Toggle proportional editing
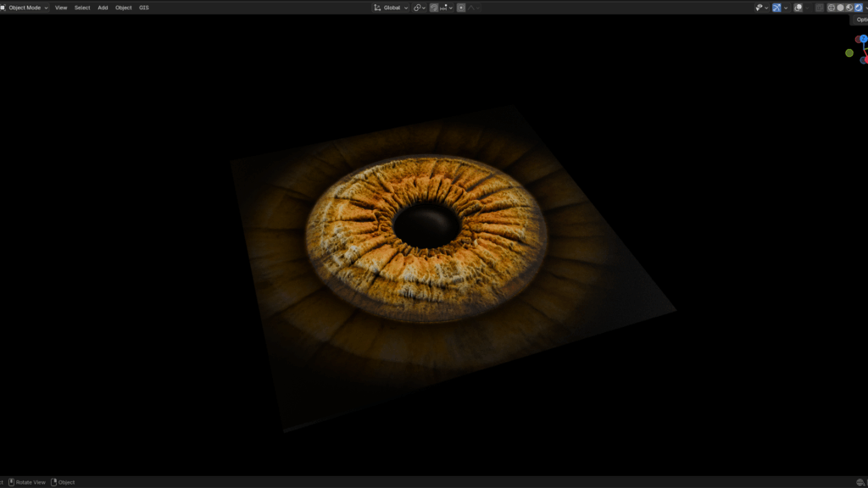The height and width of the screenshot is (488, 868). click(461, 8)
